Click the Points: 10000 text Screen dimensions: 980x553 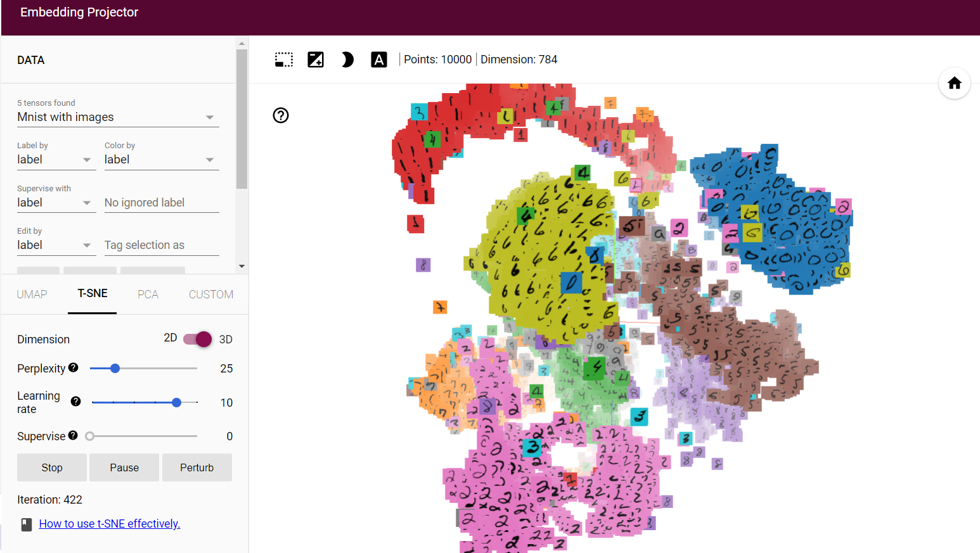tap(438, 60)
